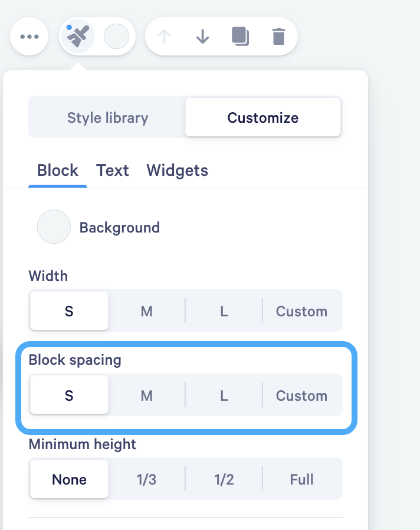Move block down with arrow icon
420x530 pixels.
click(x=203, y=37)
